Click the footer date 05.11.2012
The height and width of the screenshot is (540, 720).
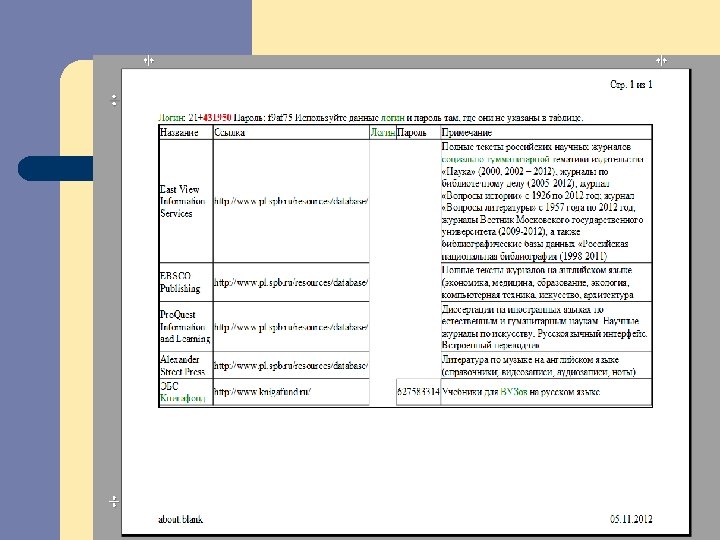pyautogui.click(x=631, y=519)
